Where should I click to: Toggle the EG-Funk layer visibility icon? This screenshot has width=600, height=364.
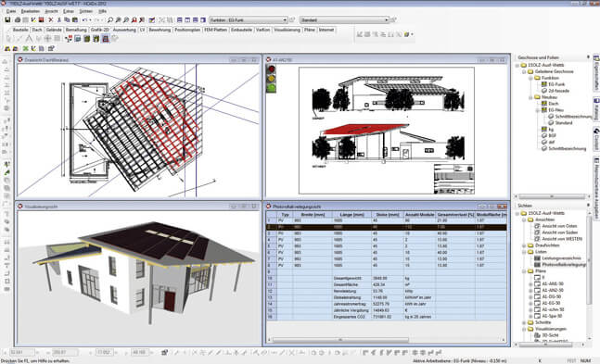544,84
